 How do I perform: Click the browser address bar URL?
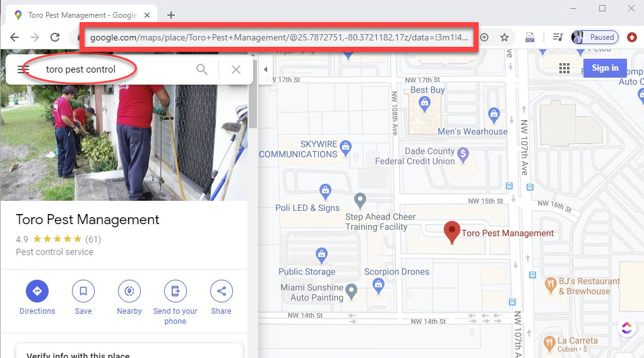pyautogui.click(x=278, y=37)
